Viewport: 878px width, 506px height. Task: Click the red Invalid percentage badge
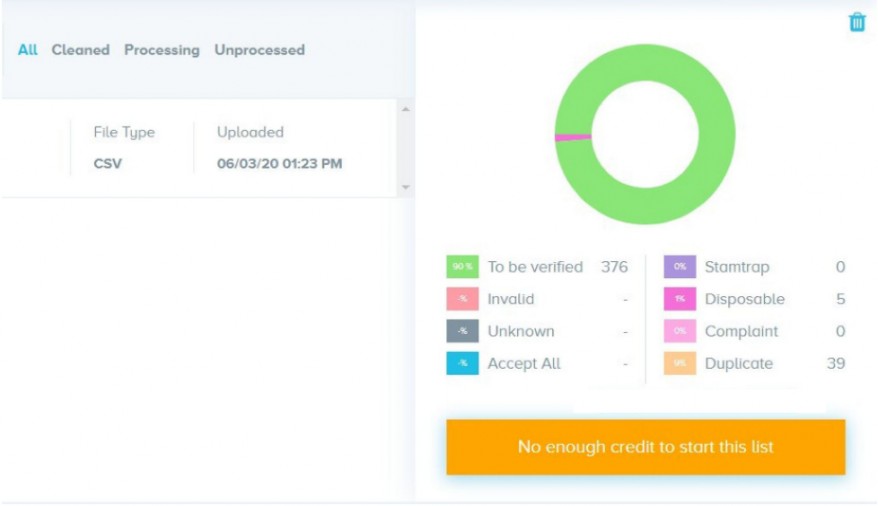point(462,299)
